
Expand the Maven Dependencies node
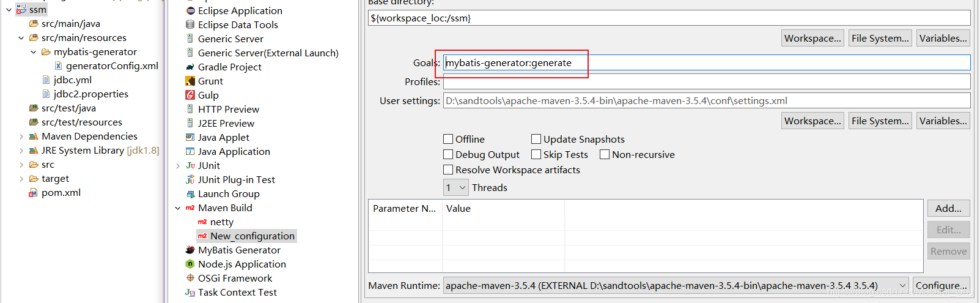(x=21, y=137)
